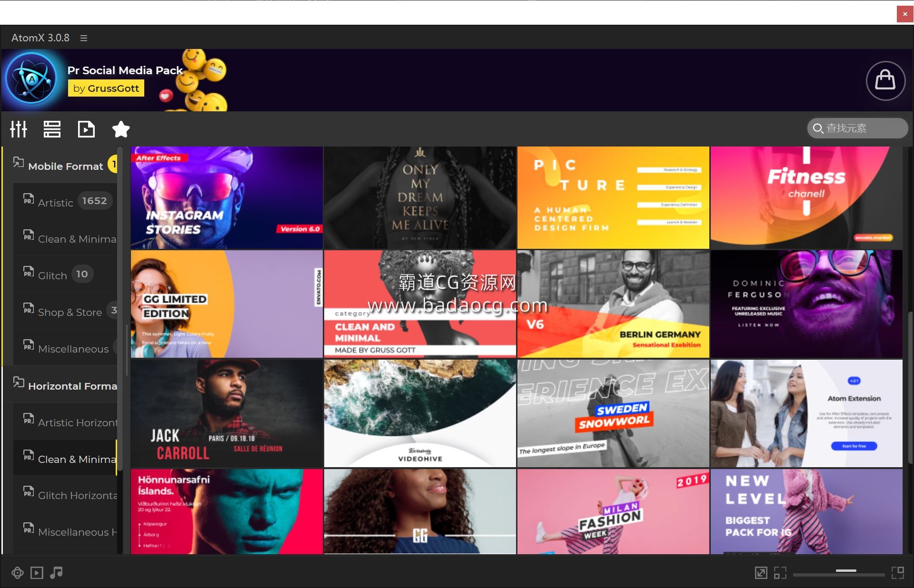Open the AtomX hamburger menu

(84, 38)
